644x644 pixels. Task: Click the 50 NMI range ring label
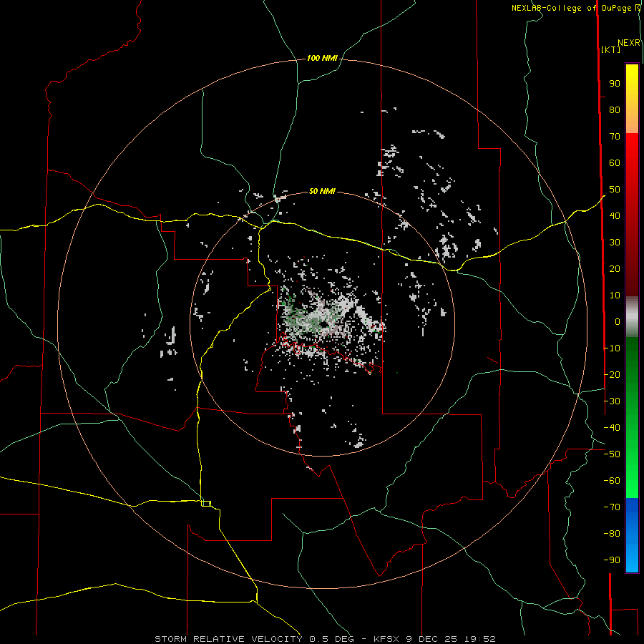tap(322, 191)
